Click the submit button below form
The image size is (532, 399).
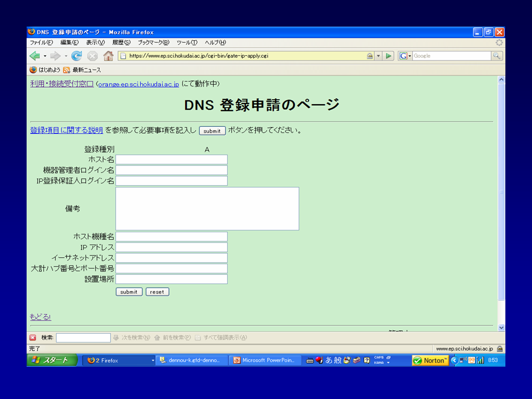[x=129, y=292]
